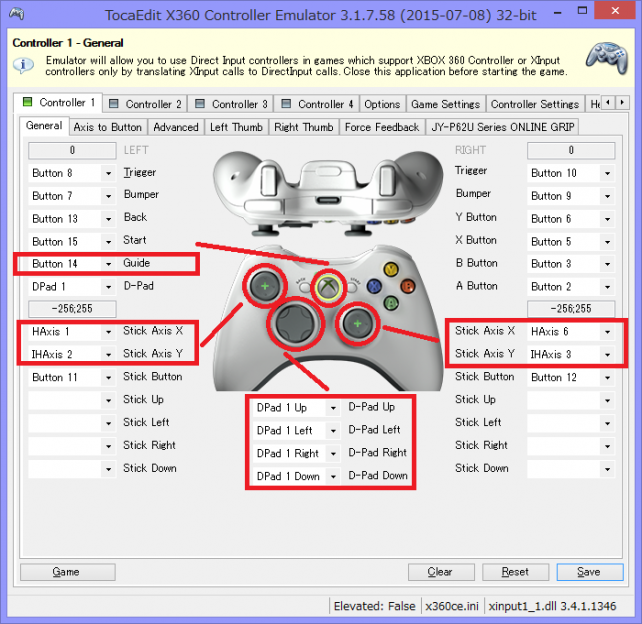Expand the left Bumper dropdown (Button 7)

(109, 196)
